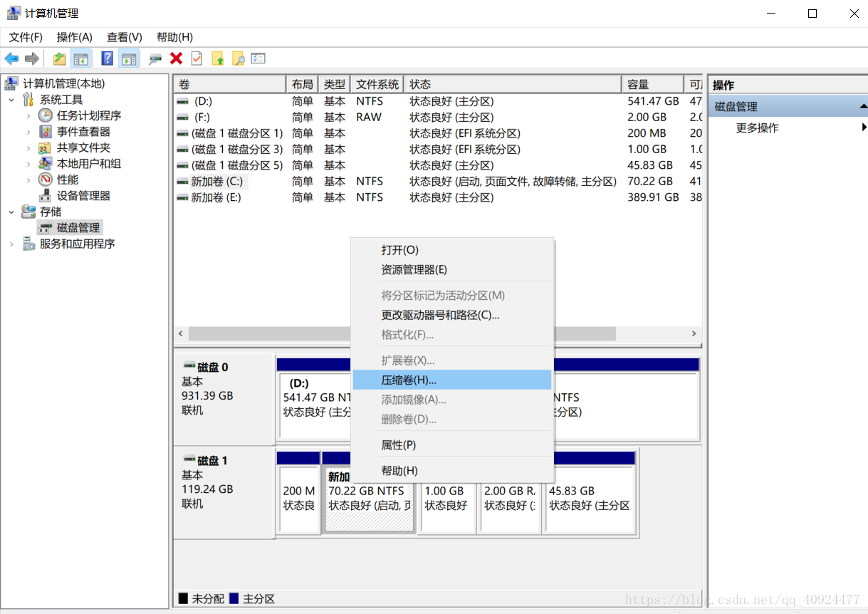Select the (D:) volume row in list
Screen dimensions: 868x614
click(438, 101)
